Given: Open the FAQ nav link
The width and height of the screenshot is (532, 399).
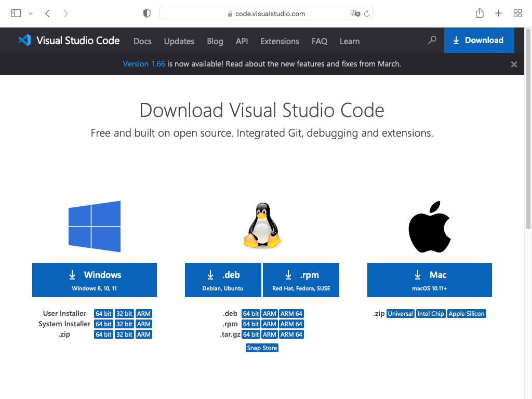Looking at the screenshot, I should point(320,42).
